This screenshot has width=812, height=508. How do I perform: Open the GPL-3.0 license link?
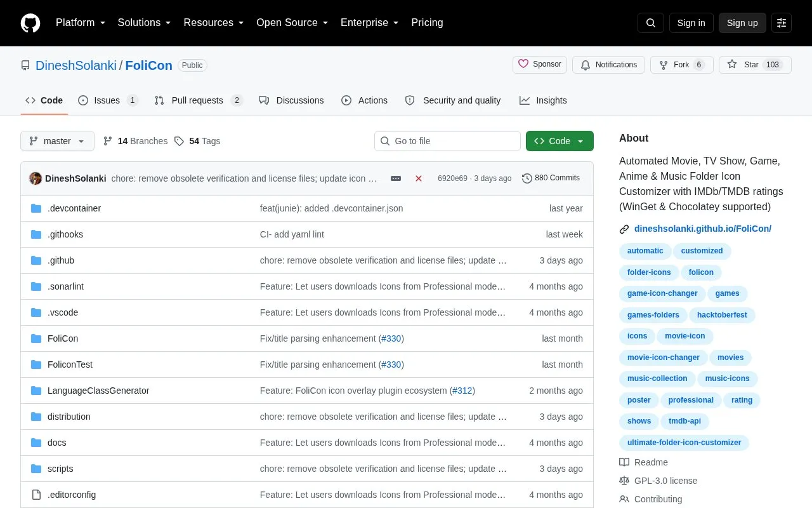[658, 481]
